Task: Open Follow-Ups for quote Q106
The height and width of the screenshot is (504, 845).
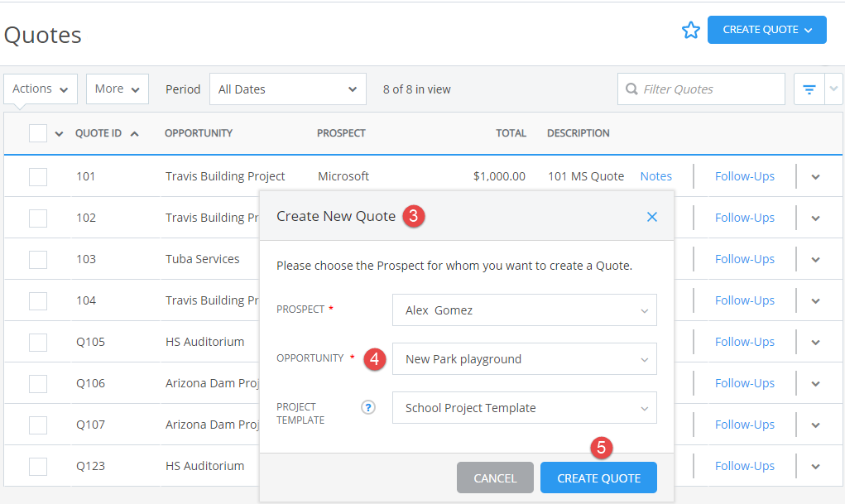Action: coord(745,383)
